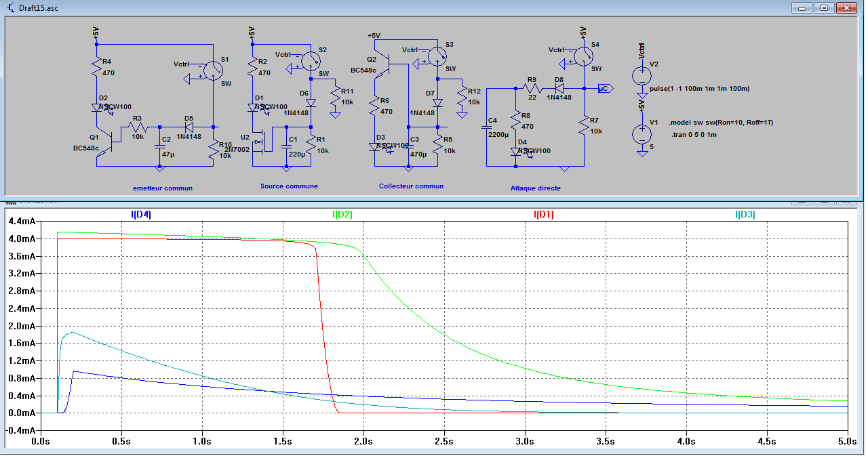The width and height of the screenshot is (868, 456).
Task: Select the Q2 BC548c transistor symbol
Action: (x=382, y=64)
